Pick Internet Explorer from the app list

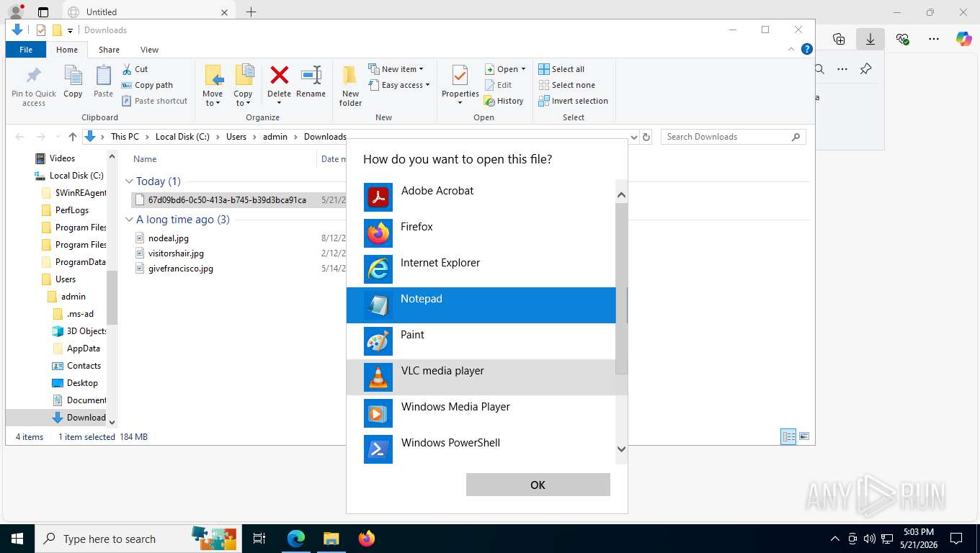coord(481,269)
